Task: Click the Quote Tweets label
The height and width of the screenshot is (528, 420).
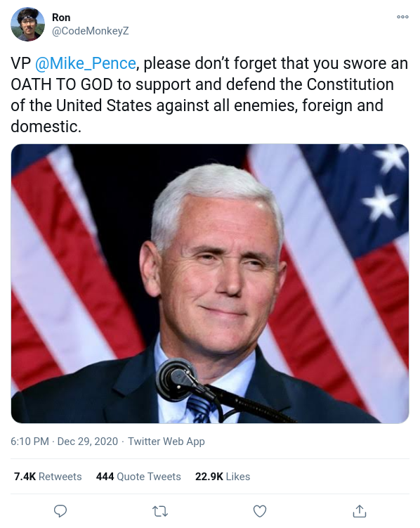Action: tap(149, 477)
